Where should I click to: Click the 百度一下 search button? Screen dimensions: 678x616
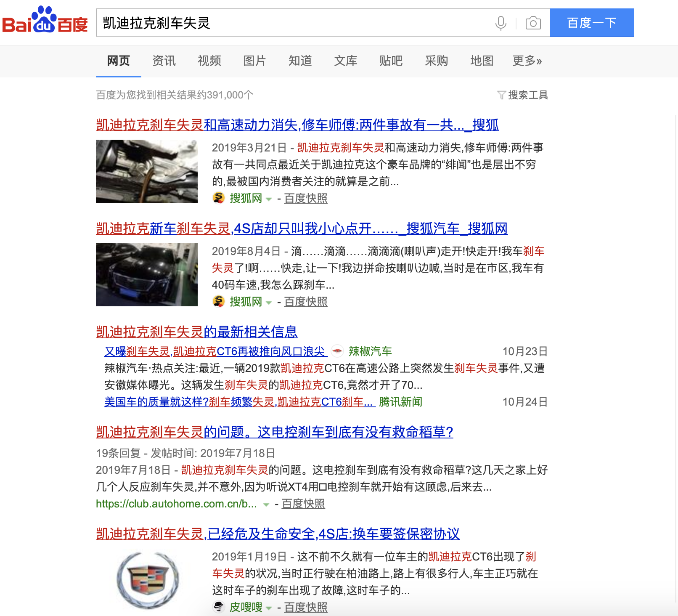click(592, 23)
